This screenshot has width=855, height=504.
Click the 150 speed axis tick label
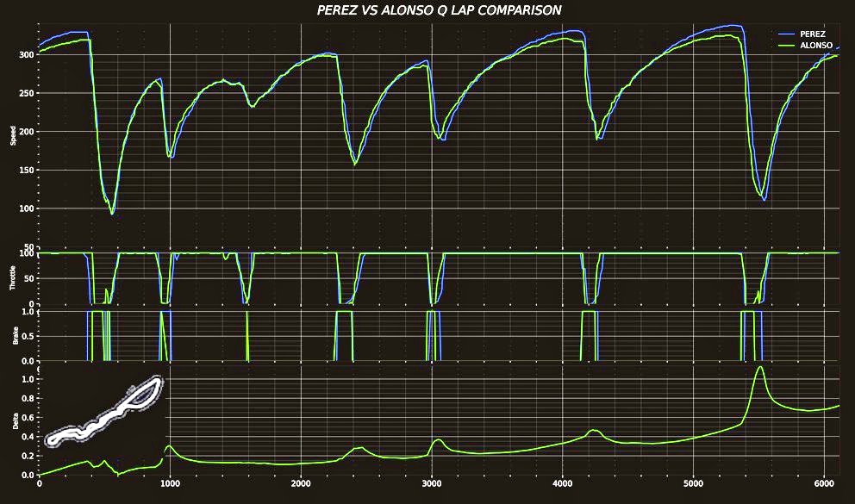[x=28, y=170]
